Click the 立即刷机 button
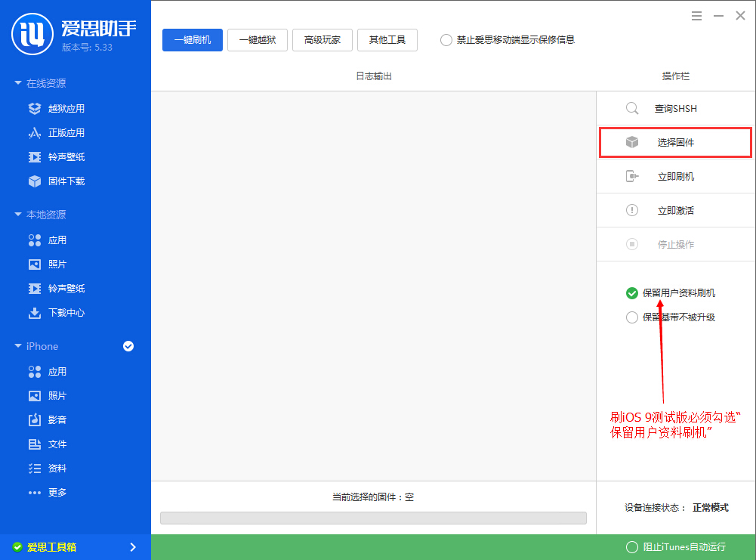Viewport: 756px width, 560px height. tap(674, 176)
